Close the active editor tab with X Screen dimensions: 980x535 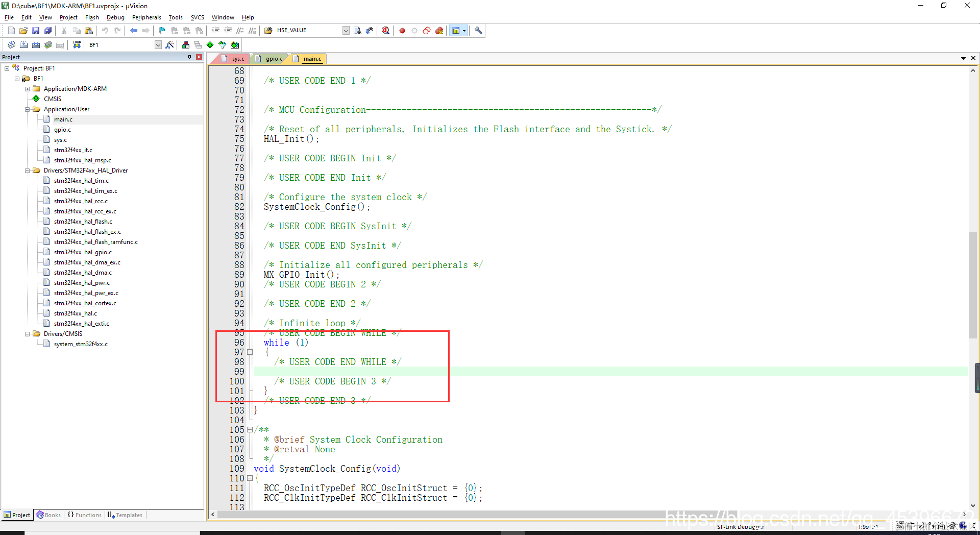click(973, 58)
